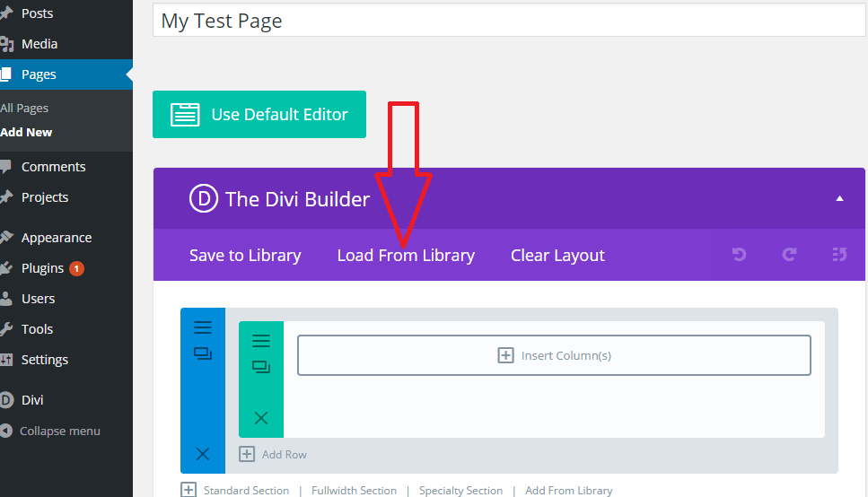The height and width of the screenshot is (497, 868).
Task: Click Load From Library
Action: point(406,256)
